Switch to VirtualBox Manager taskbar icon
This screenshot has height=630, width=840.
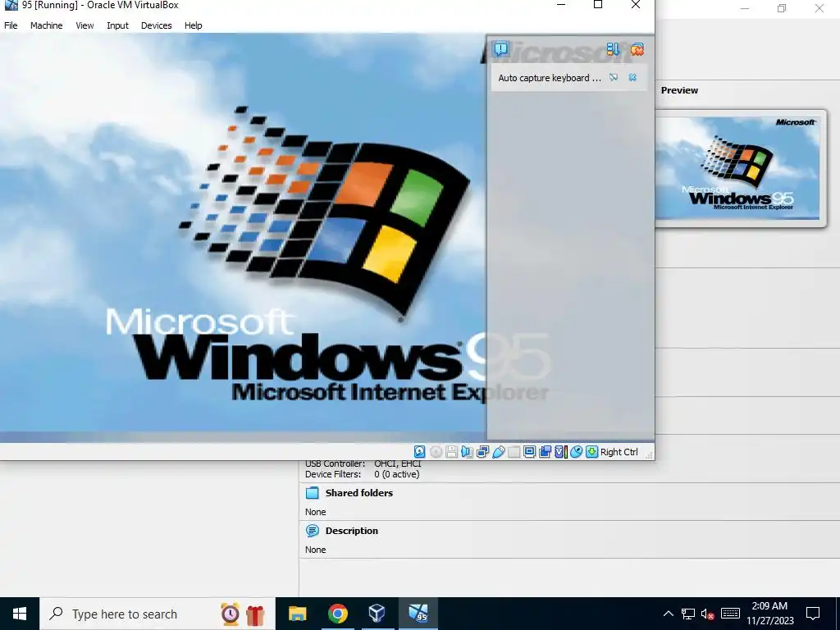coord(377,614)
